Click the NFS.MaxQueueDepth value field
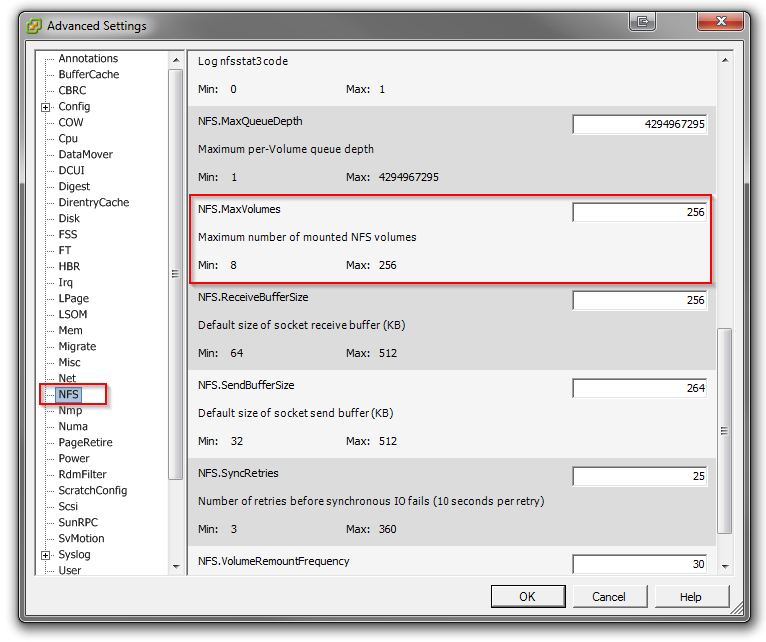 tap(639, 124)
